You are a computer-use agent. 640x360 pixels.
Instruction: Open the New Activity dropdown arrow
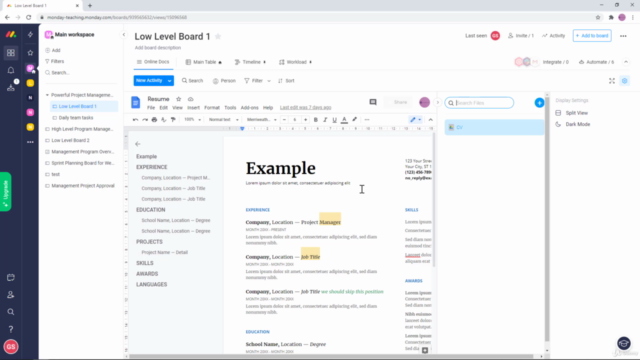[169, 81]
